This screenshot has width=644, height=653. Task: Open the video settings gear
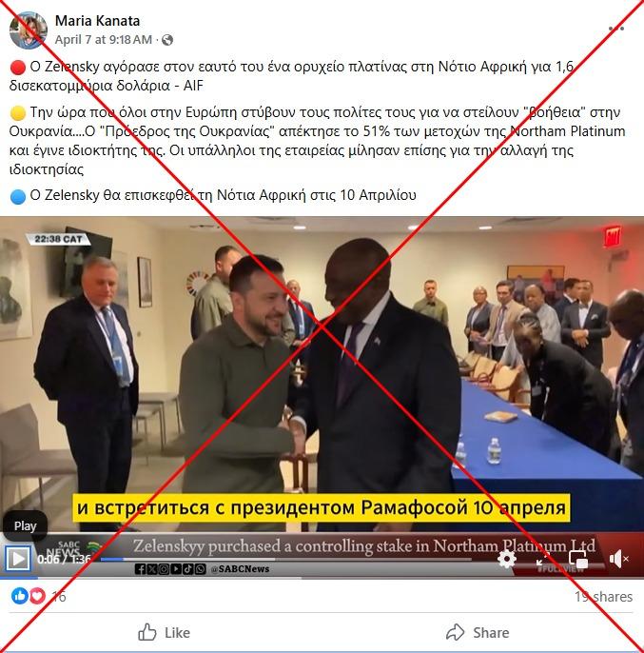(506, 559)
